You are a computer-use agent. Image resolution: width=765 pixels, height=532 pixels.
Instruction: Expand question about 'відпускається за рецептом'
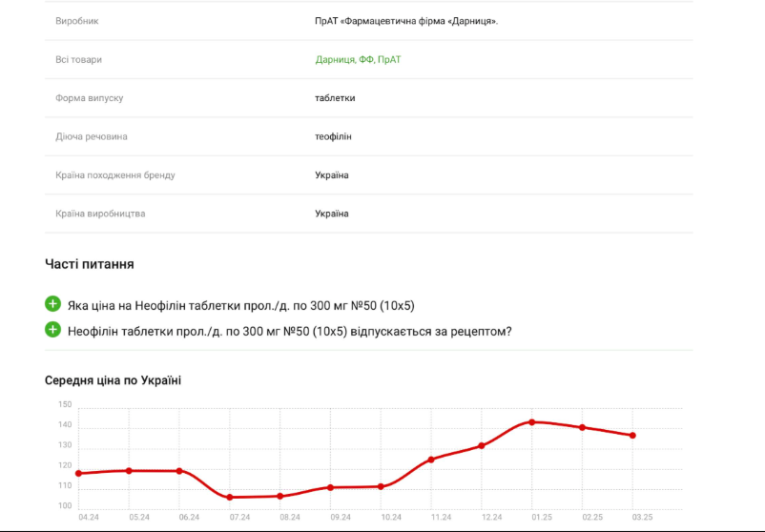pos(289,331)
